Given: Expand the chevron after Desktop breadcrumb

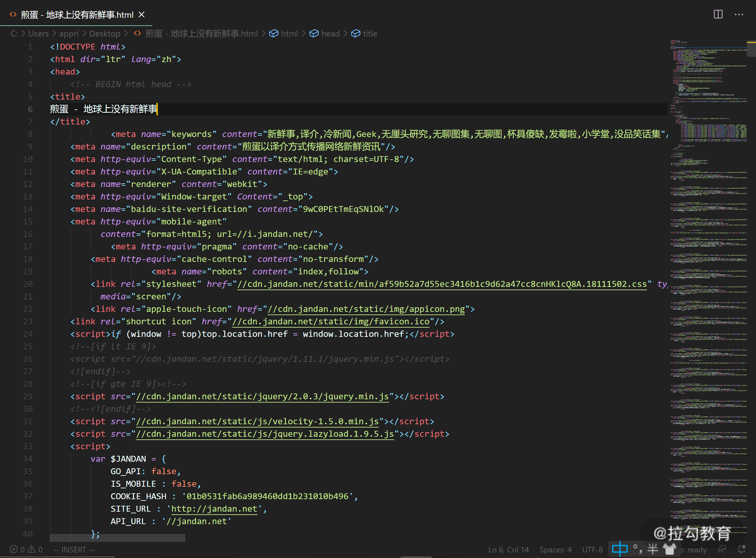Looking at the screenshot, I should tap(126, 34).
